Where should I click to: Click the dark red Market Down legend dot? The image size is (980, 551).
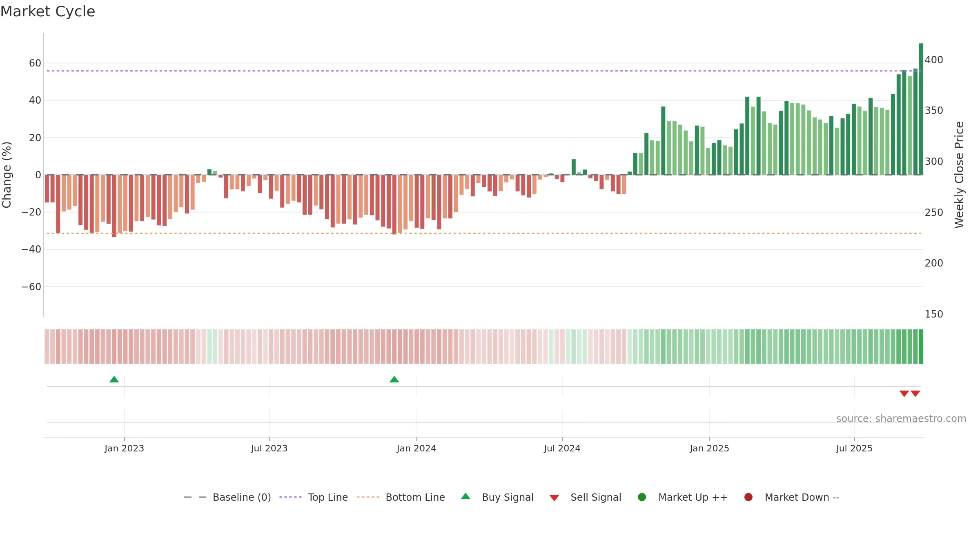(x=748, y=497)
